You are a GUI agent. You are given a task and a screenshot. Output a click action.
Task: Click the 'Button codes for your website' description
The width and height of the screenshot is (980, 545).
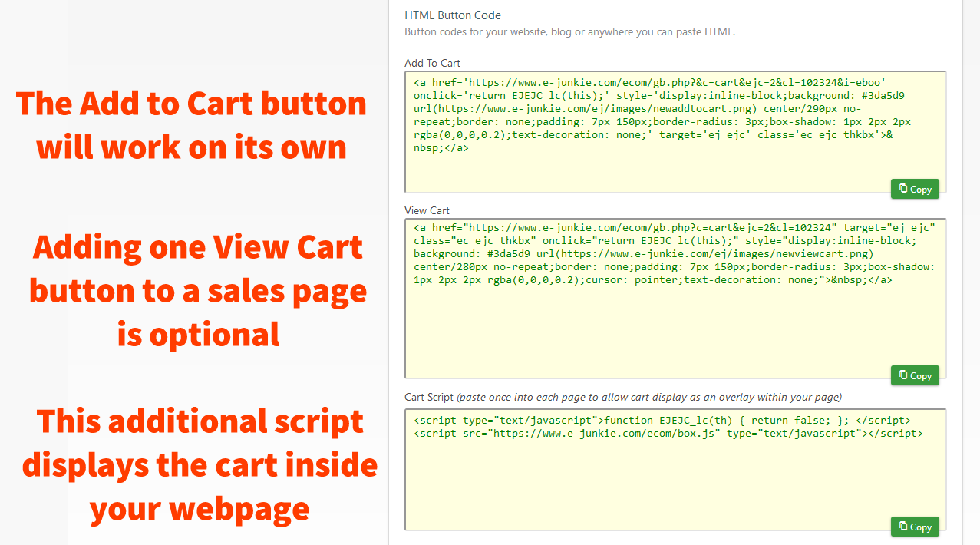pyautogui.click(x=569, y=32)
